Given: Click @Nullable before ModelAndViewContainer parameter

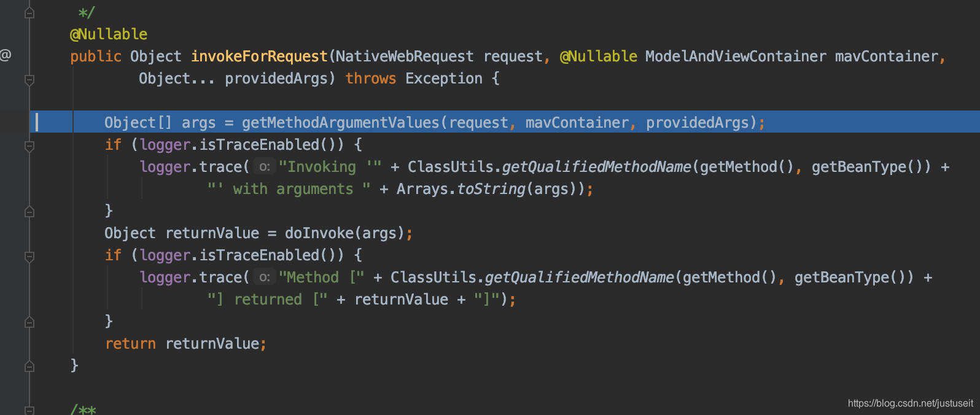Looking at the screenshot, I should [599, 56].
